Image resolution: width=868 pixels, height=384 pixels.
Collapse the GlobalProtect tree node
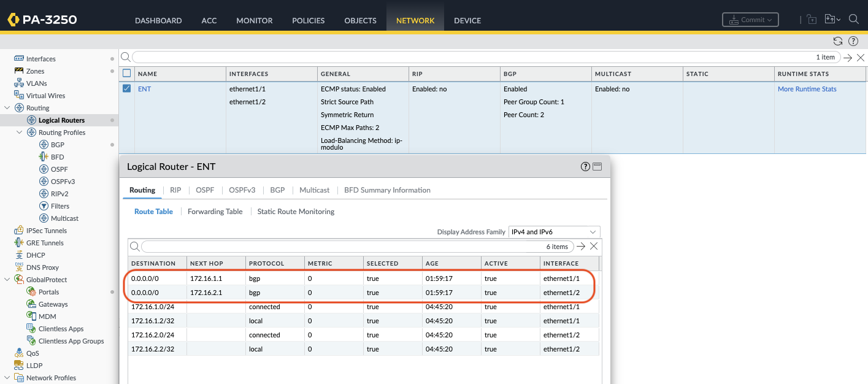pos(7,280)
